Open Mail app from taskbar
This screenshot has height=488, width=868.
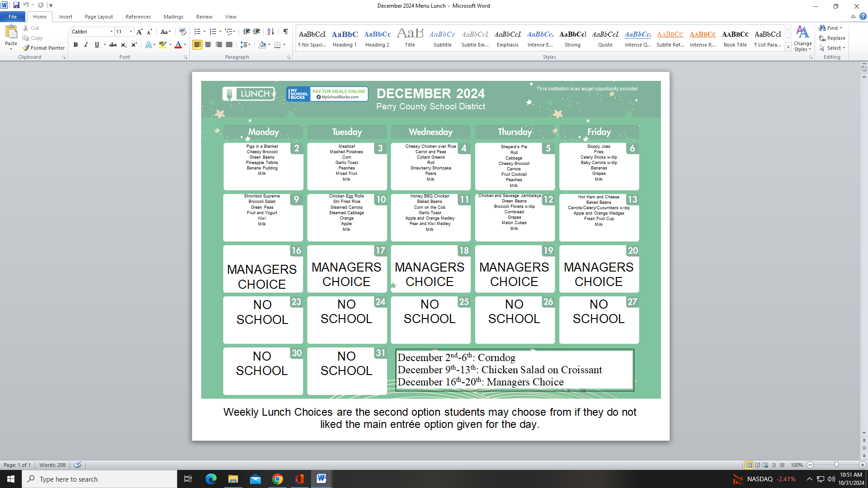tap(255, 479)
